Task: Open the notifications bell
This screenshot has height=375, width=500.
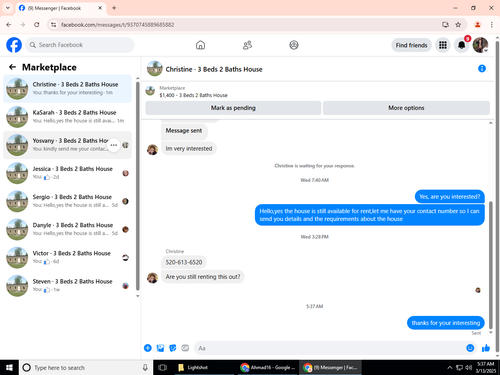Action: pyautogui.click(x=461, y=45)
